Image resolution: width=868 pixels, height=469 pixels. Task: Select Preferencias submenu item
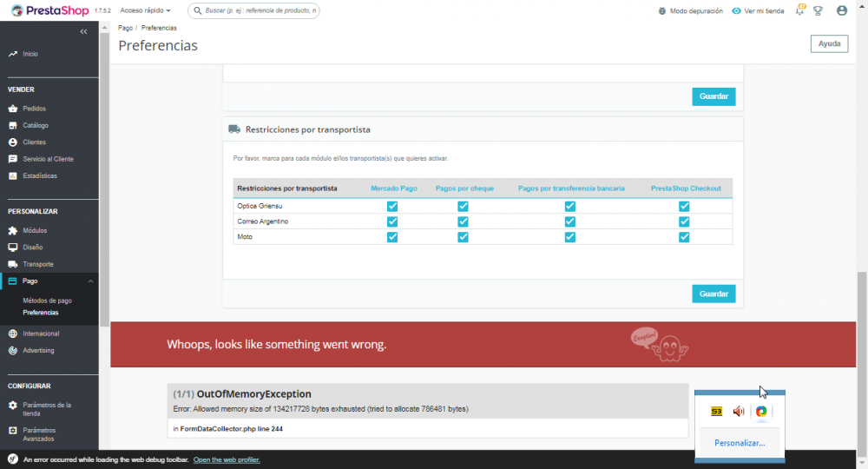41,313
